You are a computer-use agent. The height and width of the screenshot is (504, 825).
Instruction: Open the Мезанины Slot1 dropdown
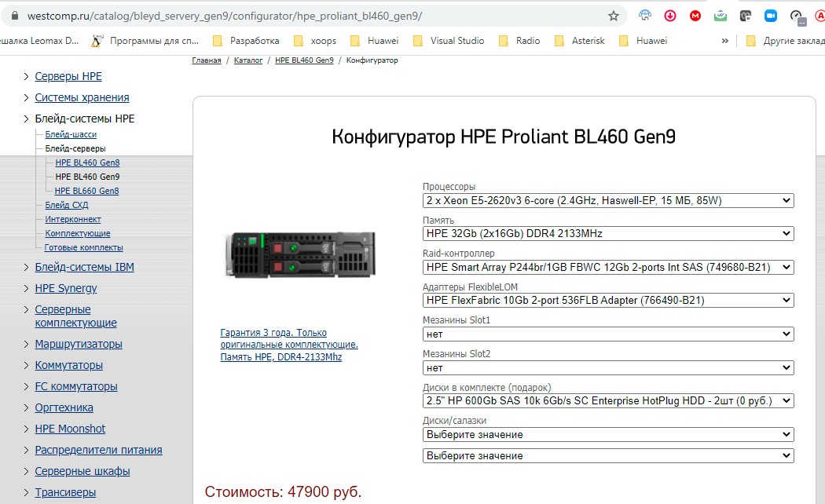click(x=607, y=334)
